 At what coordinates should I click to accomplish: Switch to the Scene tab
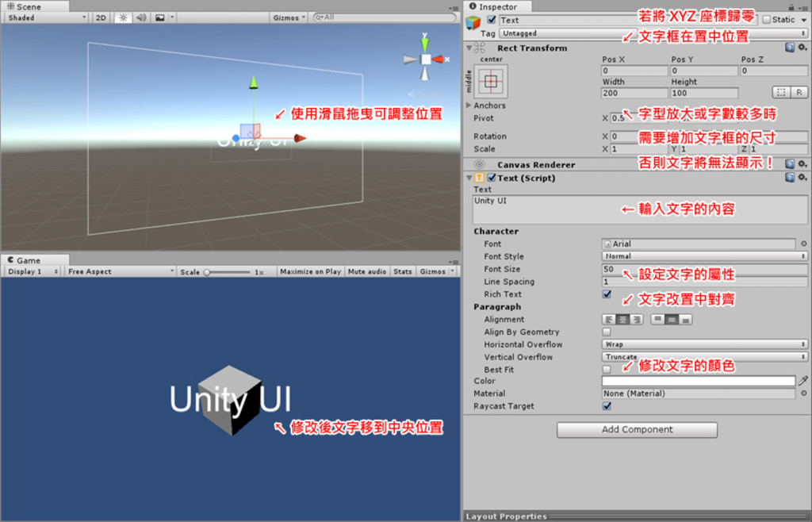click(x=35, y=6)
